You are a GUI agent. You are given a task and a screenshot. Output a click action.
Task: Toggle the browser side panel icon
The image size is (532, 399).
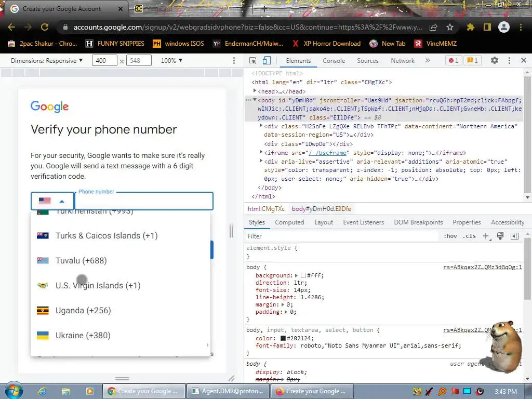coord(487,27)
